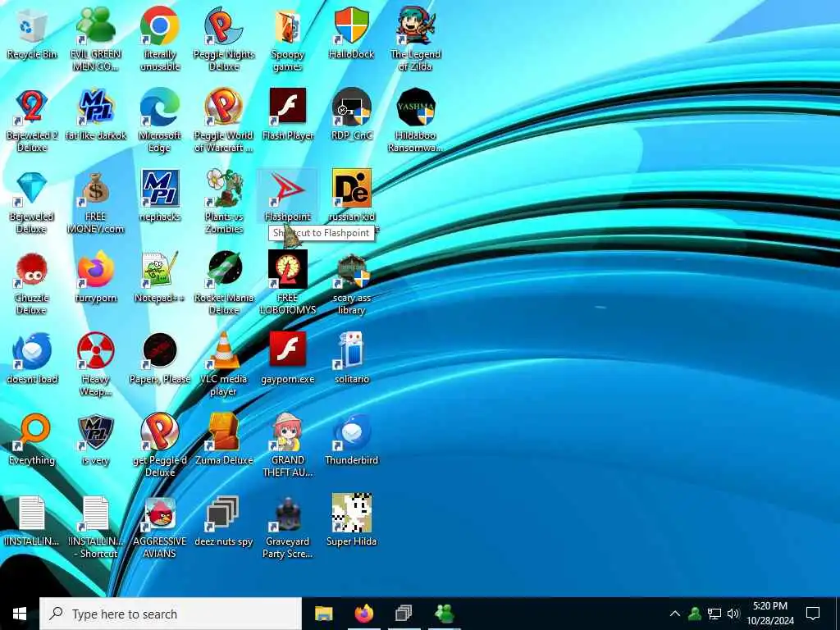This screenshot has width=840, height=630.
Task: Select the Plants vs Zombies shortcut
Action: point(224,203)
